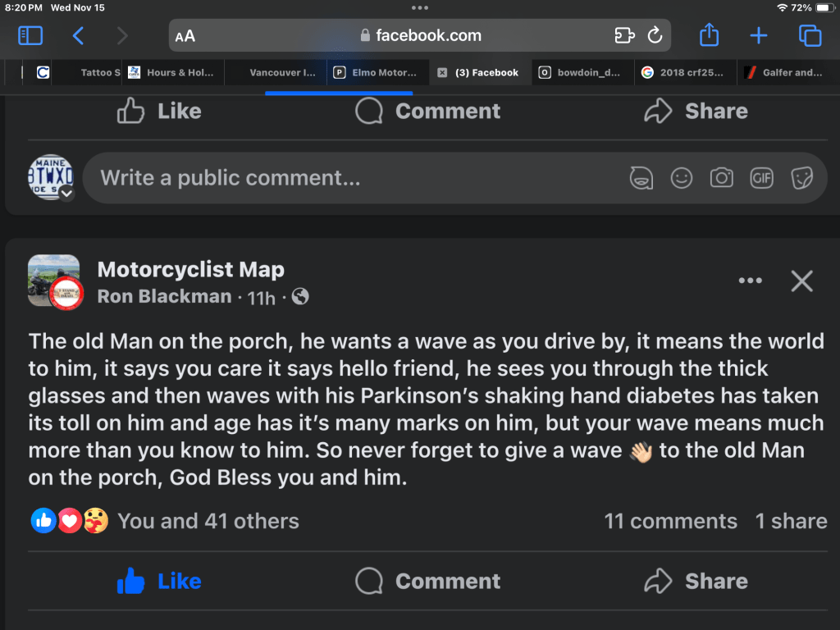Viewport: 840px width, 630px height.
Task: View the 11 comments
Action: (670, 521)
